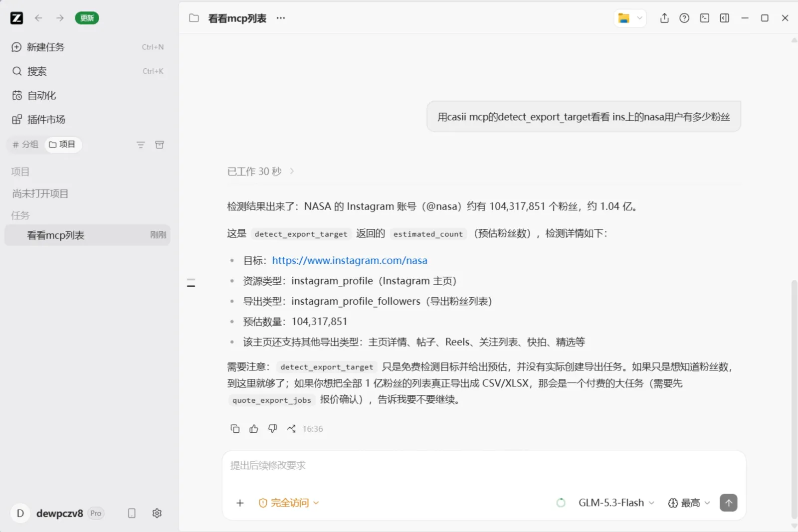This screenshot has height=532, width=798.
Task: Click the phone/device icon at bottom sidebar
Action: (x=132, y=514)
